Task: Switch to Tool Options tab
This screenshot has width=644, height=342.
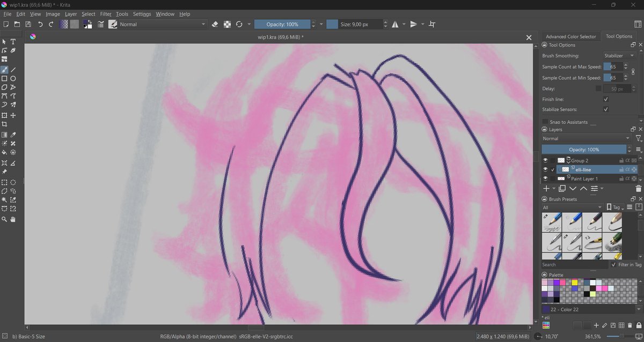Action: 619,36
